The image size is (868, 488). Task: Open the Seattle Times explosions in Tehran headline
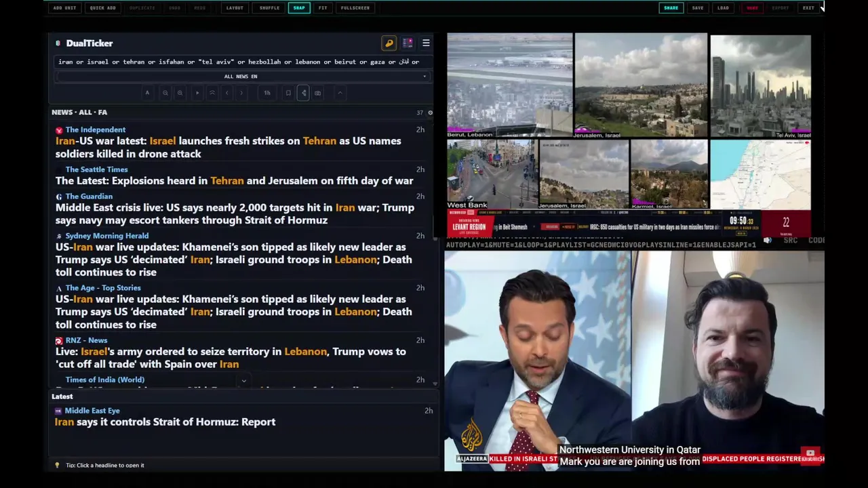[234, 181]
